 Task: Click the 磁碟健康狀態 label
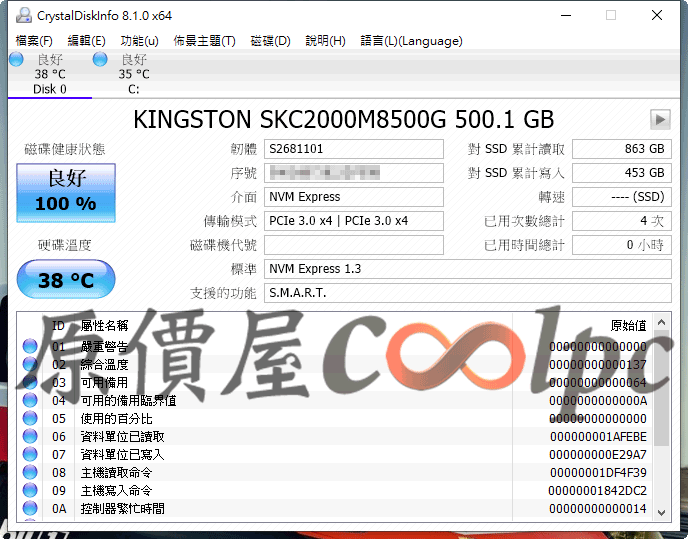(65, 149)
